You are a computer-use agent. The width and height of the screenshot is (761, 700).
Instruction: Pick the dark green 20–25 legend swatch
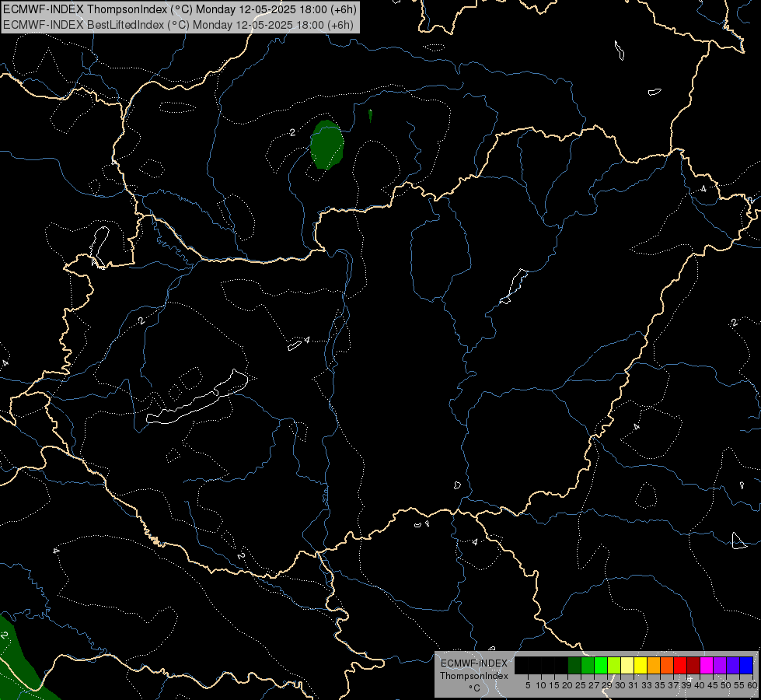574,665
